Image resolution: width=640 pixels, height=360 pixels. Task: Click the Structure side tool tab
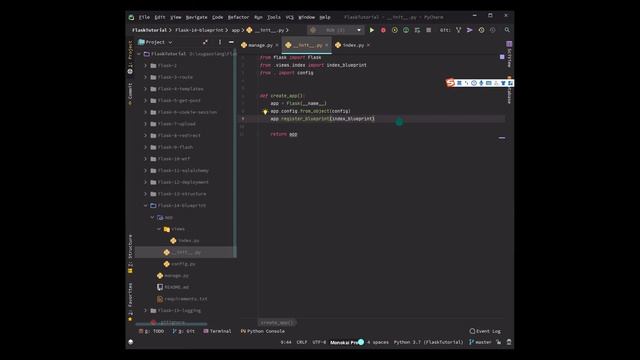[x=130, y=254]
